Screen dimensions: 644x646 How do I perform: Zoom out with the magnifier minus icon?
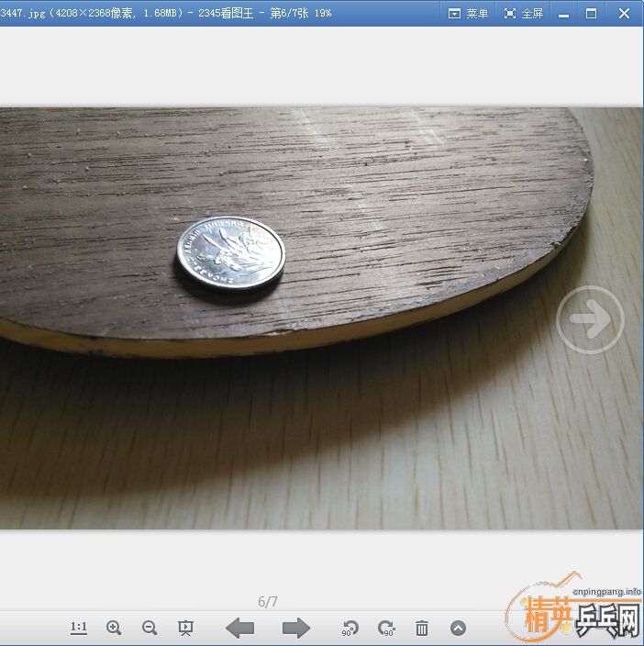pyautogui.click(x=150, y=628)
